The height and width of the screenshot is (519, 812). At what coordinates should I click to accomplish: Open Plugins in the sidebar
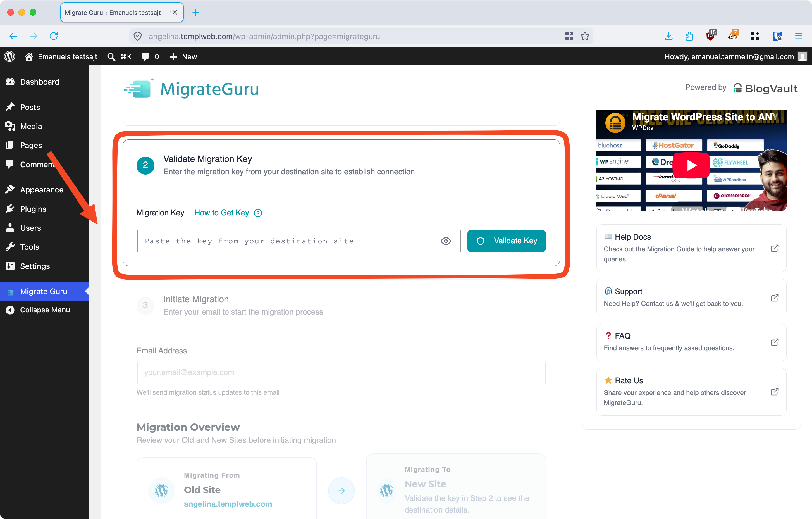tap(44, 209)
